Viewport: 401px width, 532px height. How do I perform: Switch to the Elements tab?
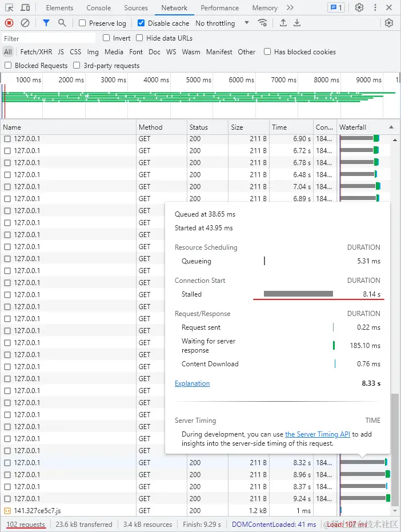[60, 8]
